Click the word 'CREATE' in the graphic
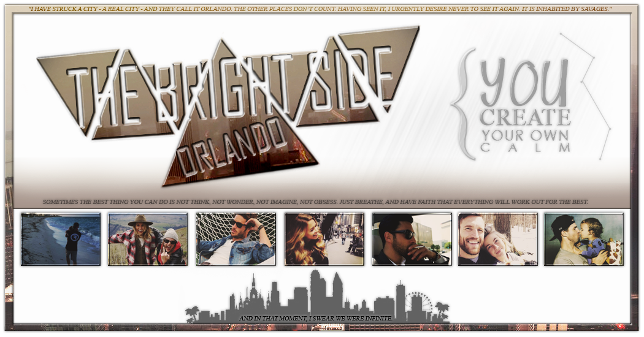The image size is (644, 337). 525,118
